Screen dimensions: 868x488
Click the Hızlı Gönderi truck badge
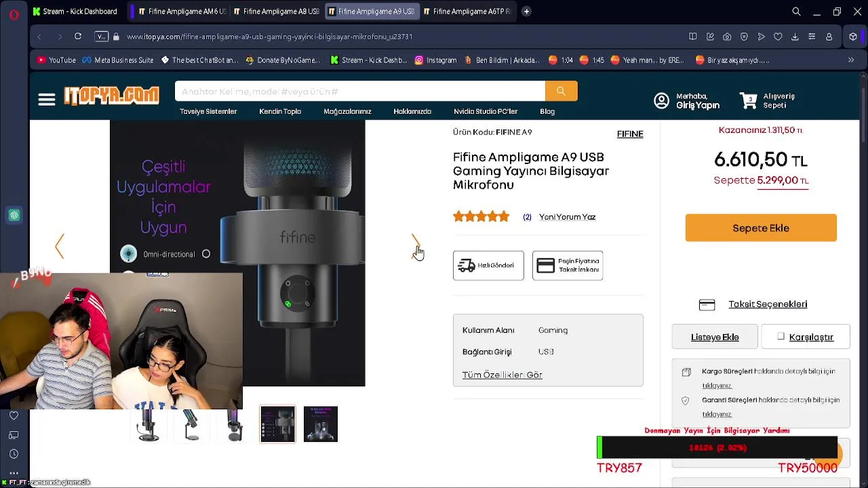488,266
